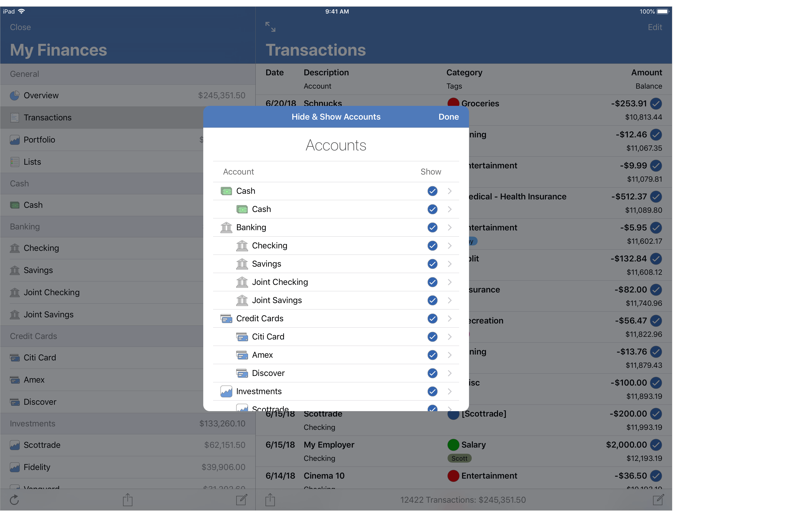Open the share icon at the bottom toolbar

click(127, 500)
